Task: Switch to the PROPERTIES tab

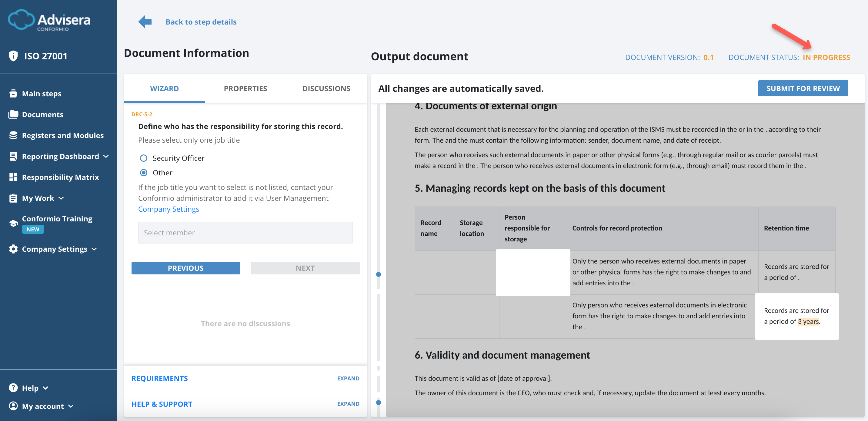Action: (245, 88)
